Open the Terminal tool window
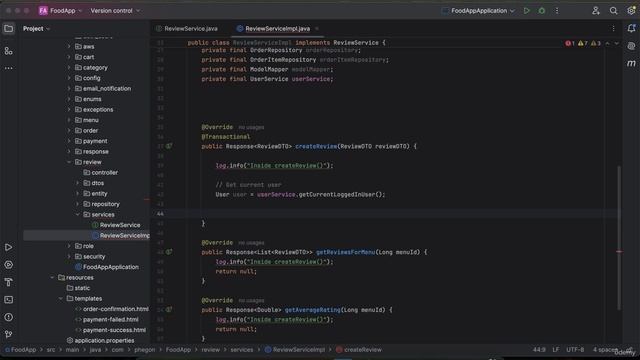 pyautogui.click(x=9, y=300)
